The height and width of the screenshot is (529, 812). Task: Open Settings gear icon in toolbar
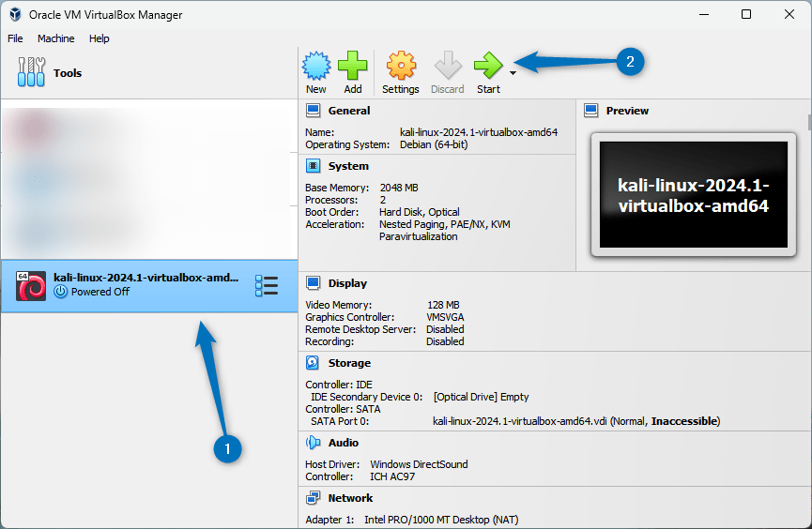(x=401, y=67)
